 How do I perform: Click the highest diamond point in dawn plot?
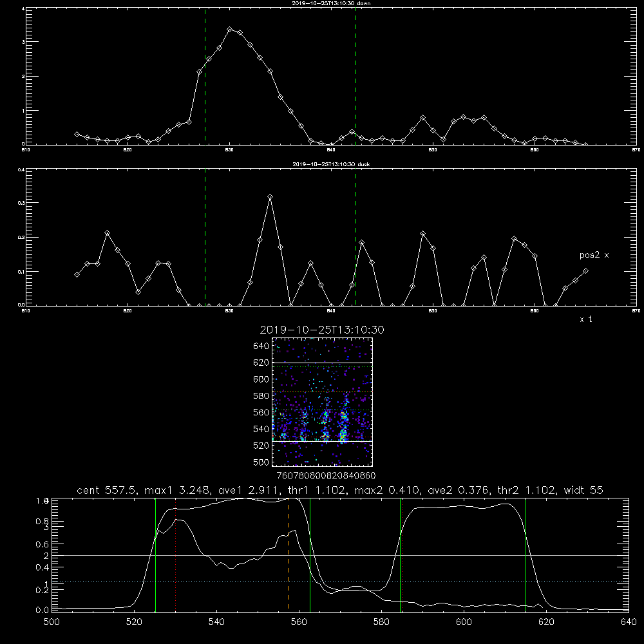[230, 29]
